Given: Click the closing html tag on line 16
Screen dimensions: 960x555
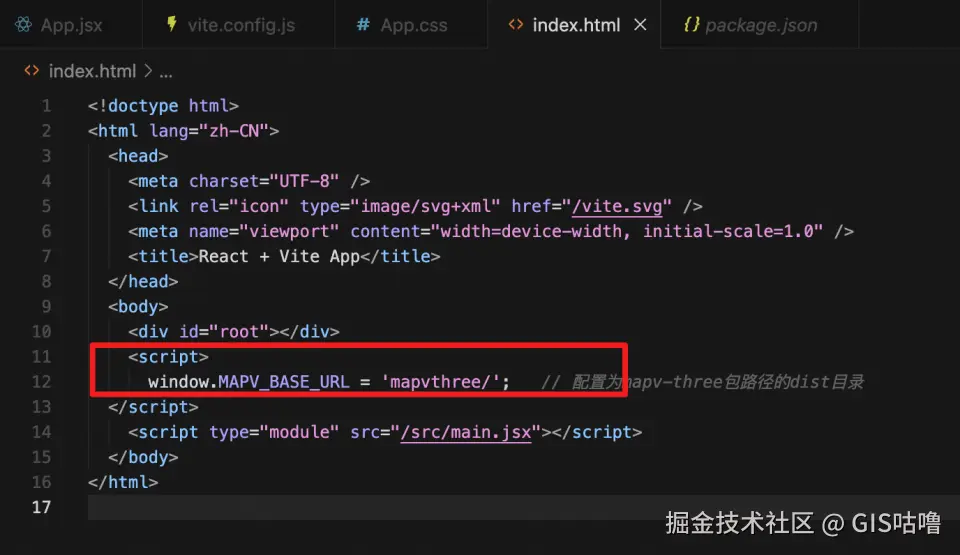Looking at the screenshot, I should pyautogui.click(x=123, y=483).
